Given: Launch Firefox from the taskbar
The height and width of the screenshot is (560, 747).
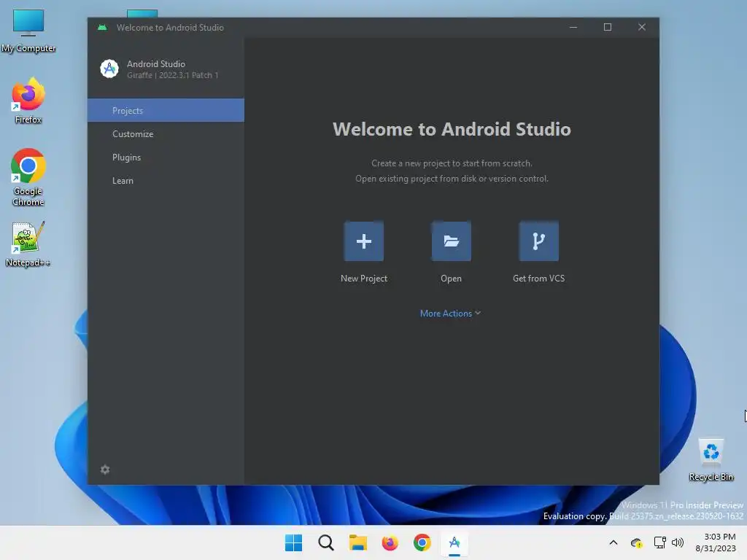Looking at the screenshot, I should (390, 542).
